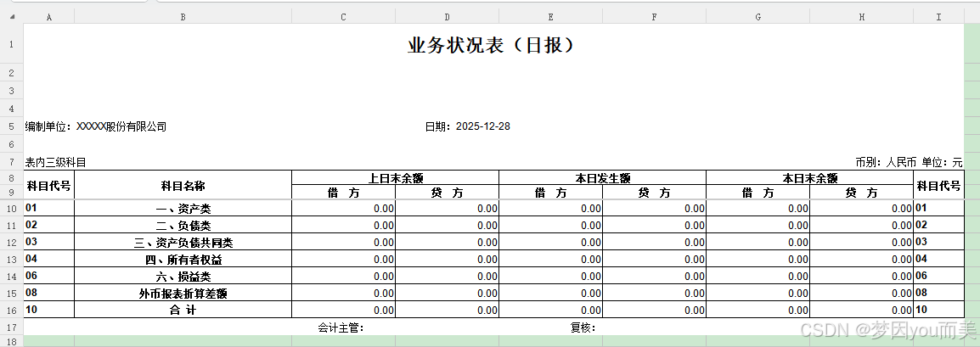
Task: Click the 本日发生额 header cell
Action: (x=602, y=178)
